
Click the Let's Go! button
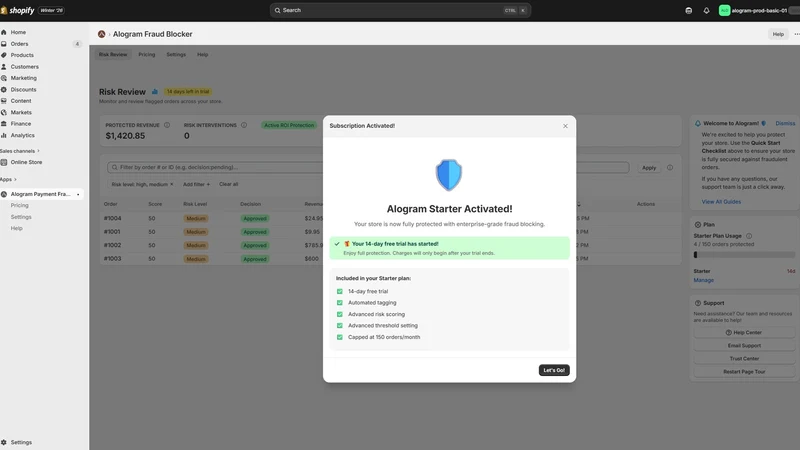tap(554, 370)
